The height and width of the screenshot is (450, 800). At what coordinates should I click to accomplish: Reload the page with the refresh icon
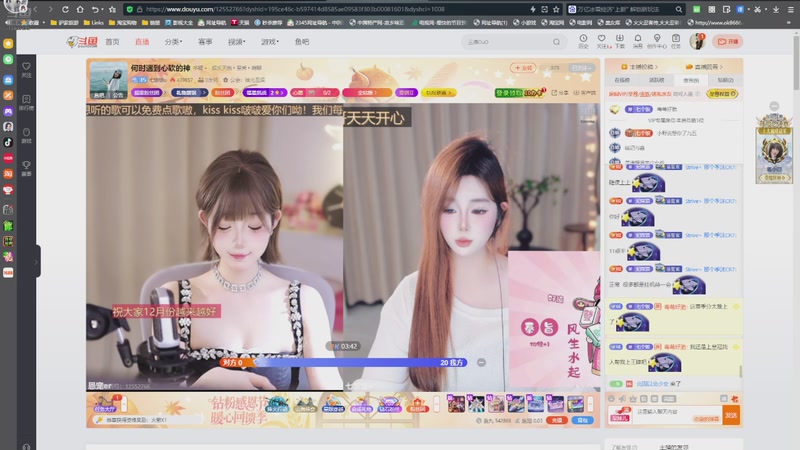click(65, 9)
